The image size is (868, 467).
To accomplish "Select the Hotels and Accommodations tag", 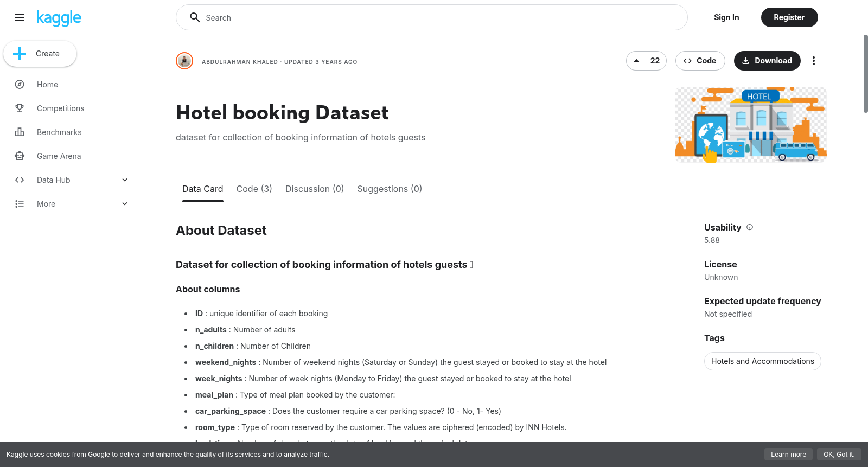I will [x=762, y=361].
